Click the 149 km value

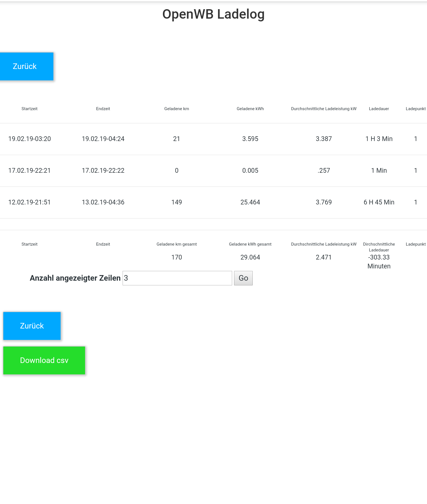pyautogui.click(x=177, y=202)
